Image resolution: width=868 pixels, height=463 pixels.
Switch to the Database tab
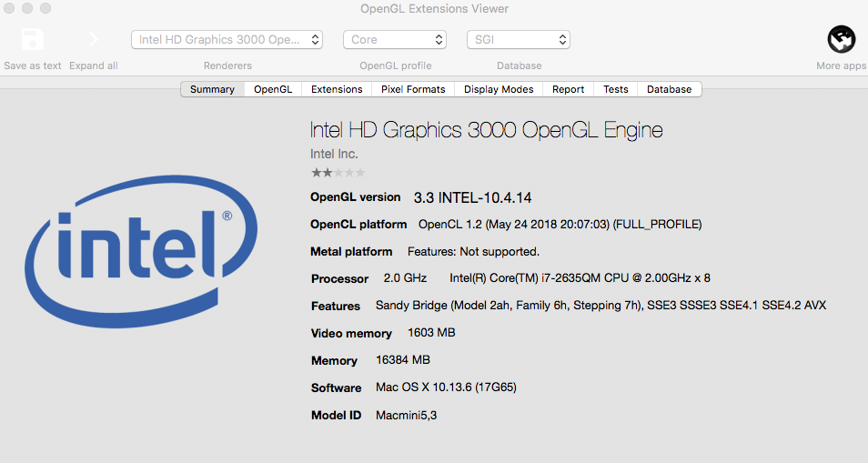[670, 89]
